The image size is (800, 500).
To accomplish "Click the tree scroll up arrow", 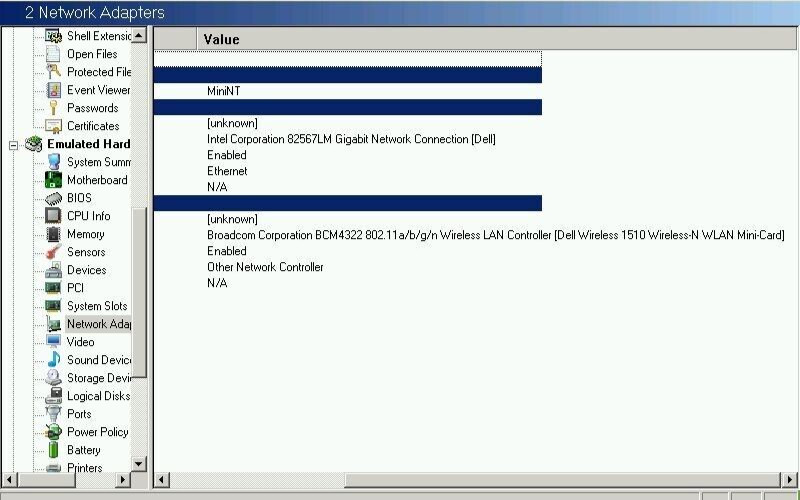I will (x=139, y=35).
